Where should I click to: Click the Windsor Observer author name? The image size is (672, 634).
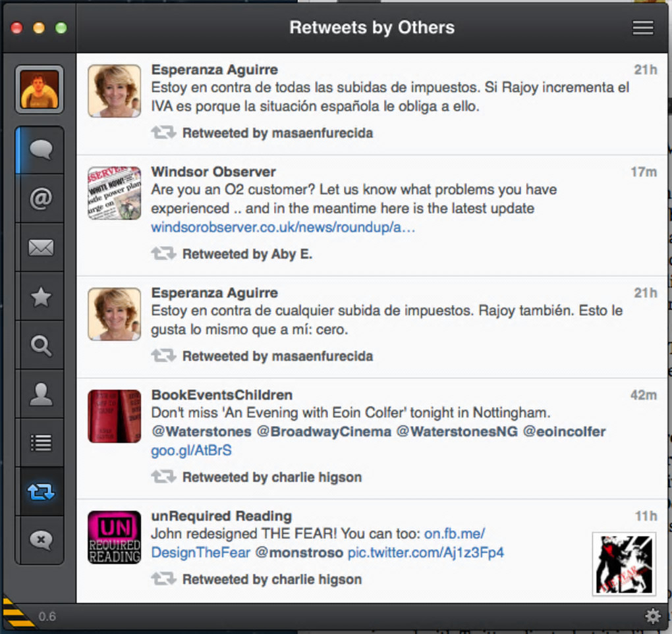(213, 172)
